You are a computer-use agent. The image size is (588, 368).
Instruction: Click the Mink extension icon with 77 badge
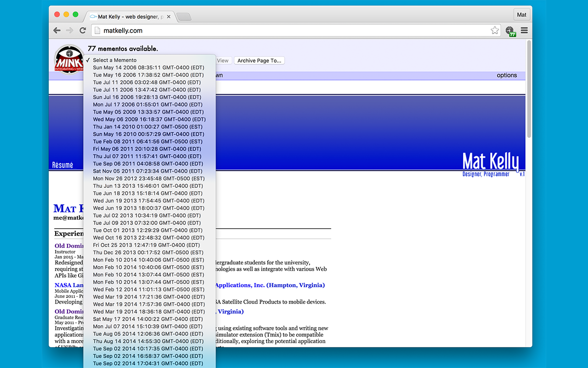tap(510, 30)
